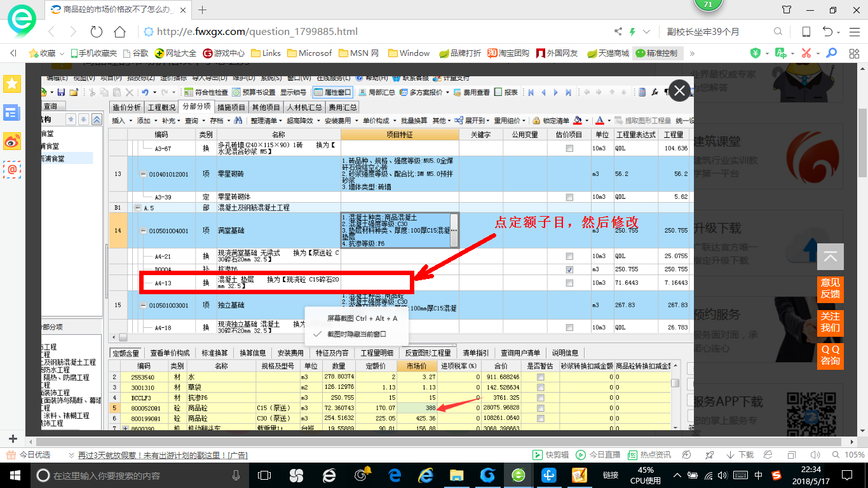Click the share icon in the address bar
Image resolution: width=868 pixels, height=488 pixels.
(618, 32)
